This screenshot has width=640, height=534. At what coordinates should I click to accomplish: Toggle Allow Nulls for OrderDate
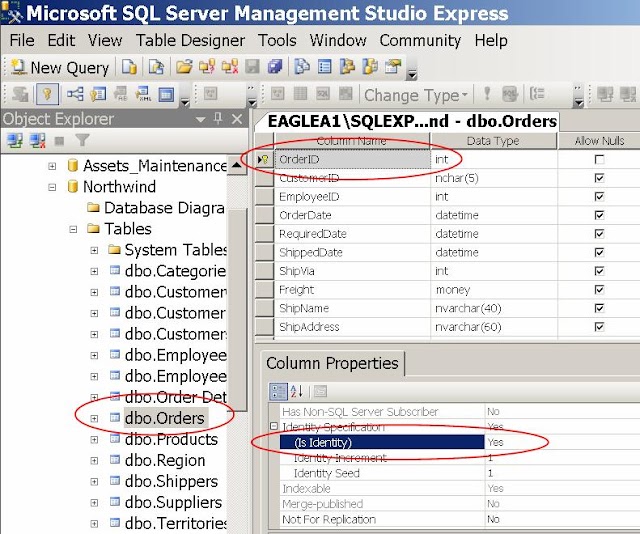[599, 215]
